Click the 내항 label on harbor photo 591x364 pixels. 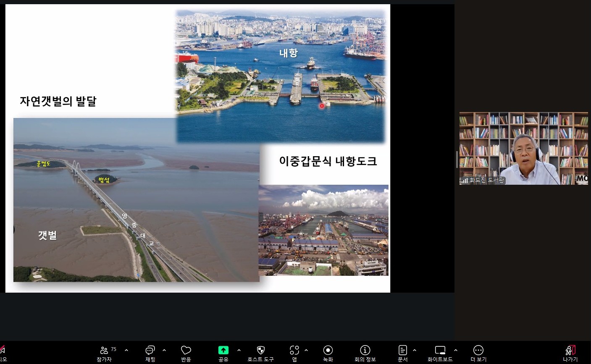pos(289,53)
